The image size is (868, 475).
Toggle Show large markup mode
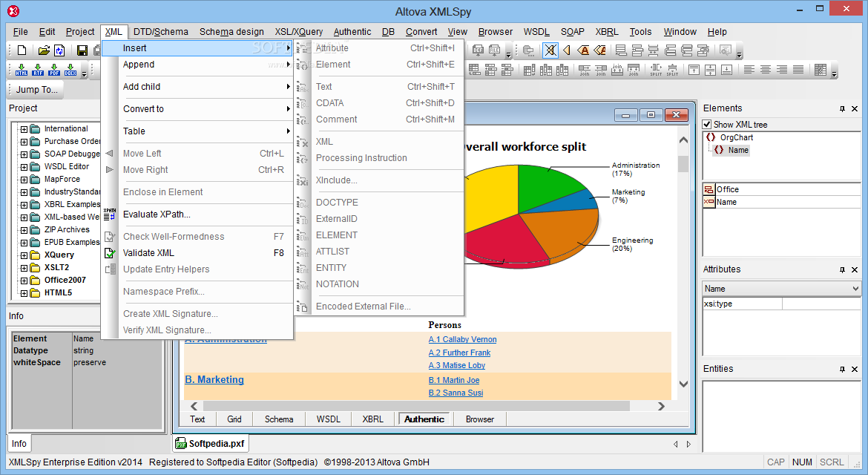tap(583, 50)
